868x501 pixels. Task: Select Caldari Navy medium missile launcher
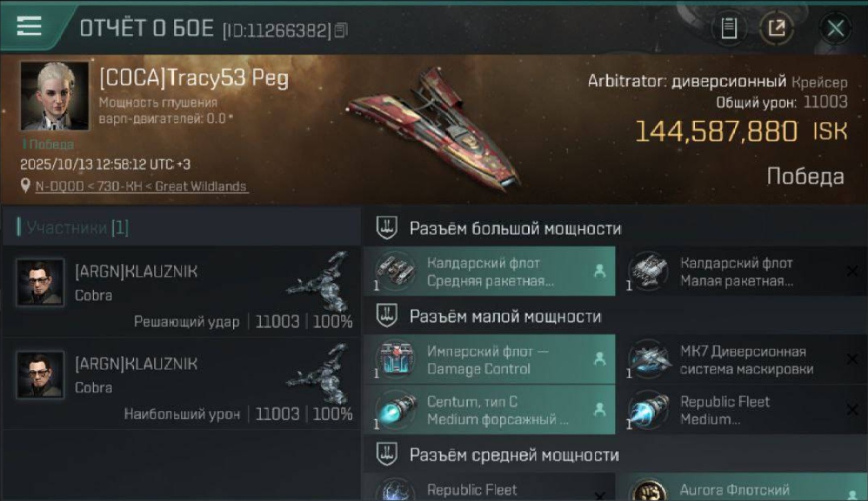click(x=489, y=271)
